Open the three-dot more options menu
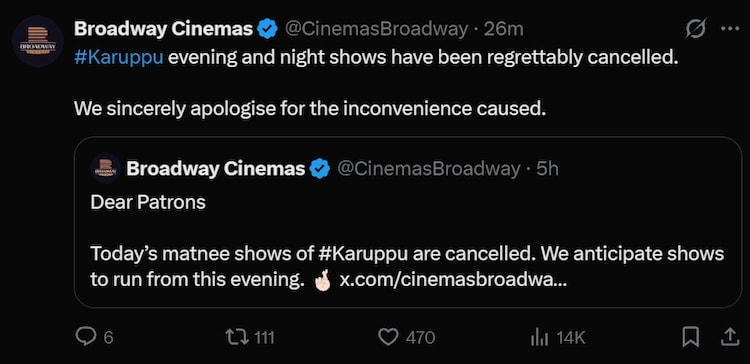Image resolution: width=750 pixels, height=364 pixels. (730, 29)
